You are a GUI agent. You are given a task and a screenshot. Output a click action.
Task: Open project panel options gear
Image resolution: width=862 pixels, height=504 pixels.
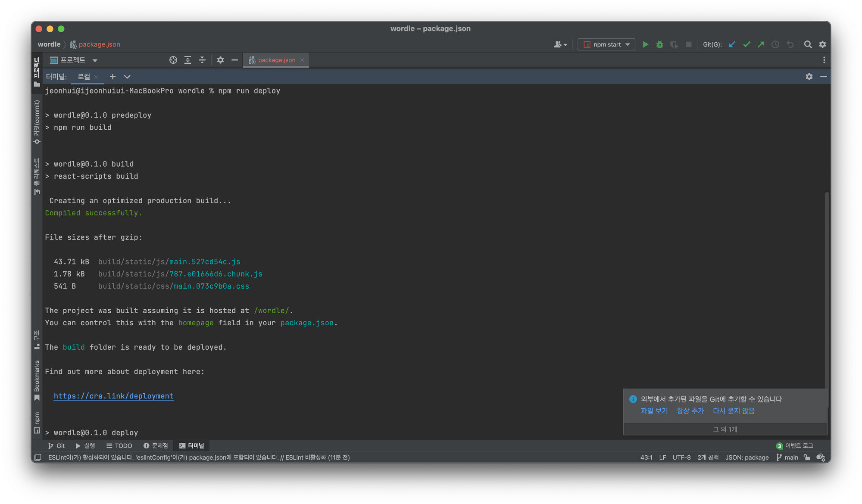click(x=220, y=60)
